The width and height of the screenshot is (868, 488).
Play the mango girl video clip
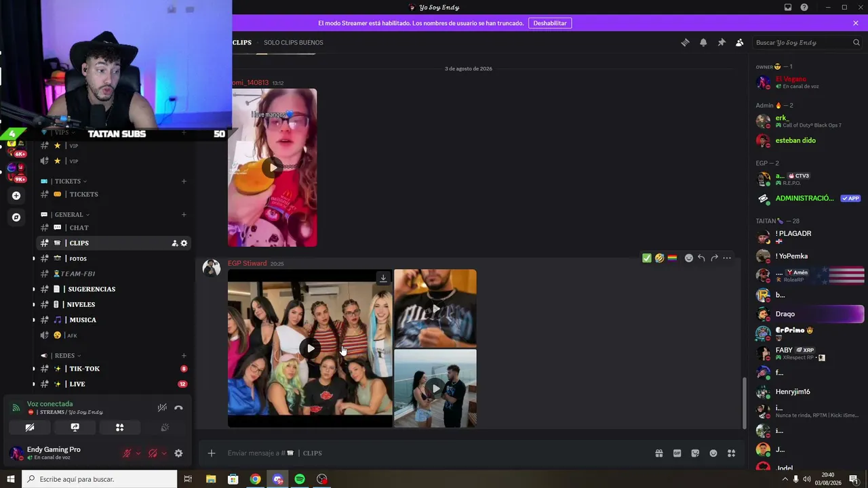(272, 167)
